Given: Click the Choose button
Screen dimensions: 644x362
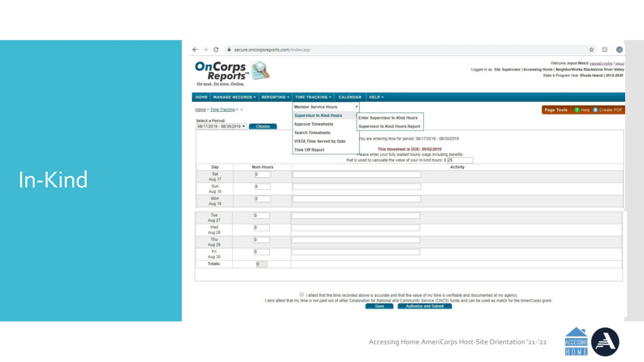Looking at the screenshot, I should 263,126.
